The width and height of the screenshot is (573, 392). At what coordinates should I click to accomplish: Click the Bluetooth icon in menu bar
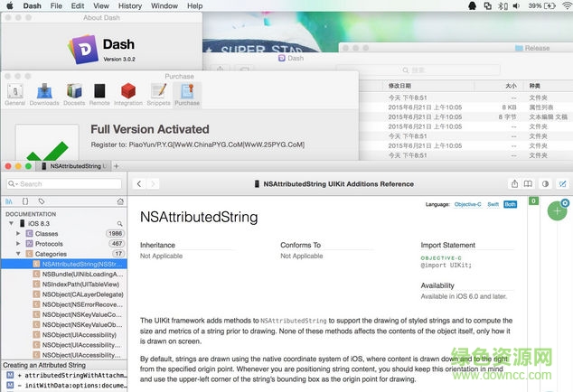coord(503,5)
